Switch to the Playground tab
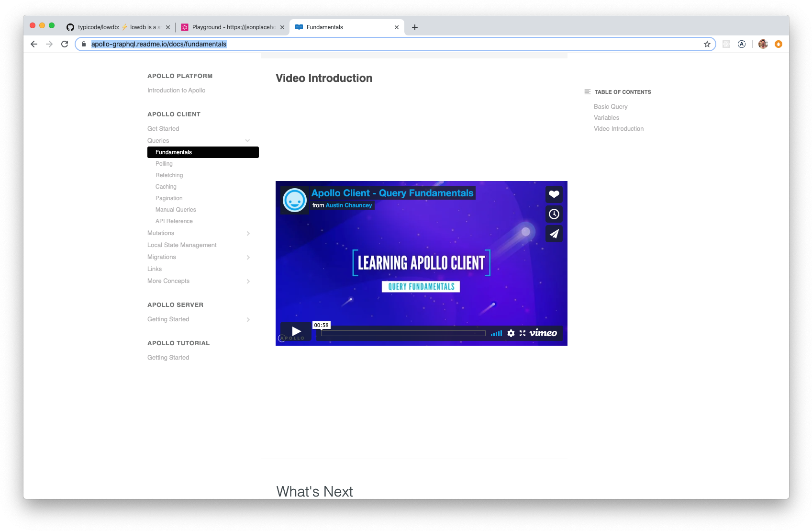Screen dimensions: 812x531 coord(233,27)
